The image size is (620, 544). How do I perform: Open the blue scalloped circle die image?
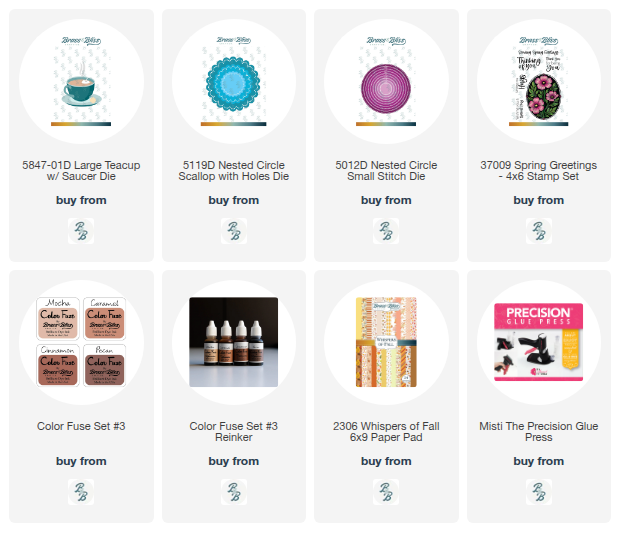tap(234, 81)
